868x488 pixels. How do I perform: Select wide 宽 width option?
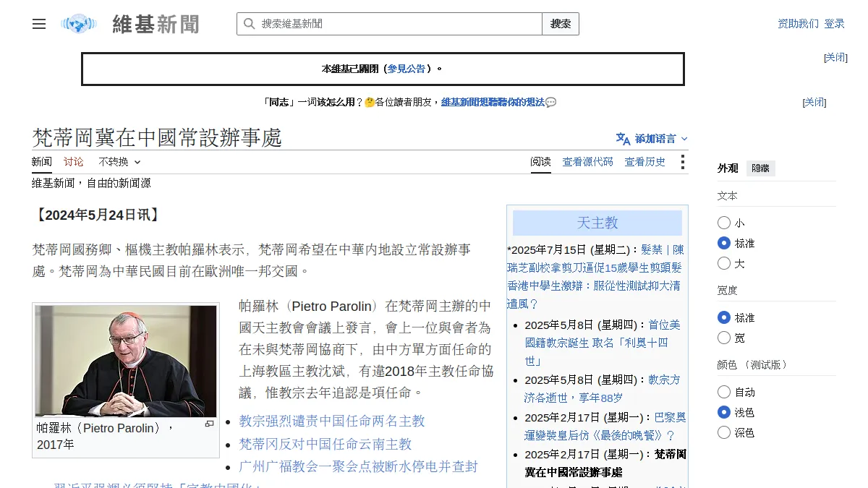click(x=724, y=338)
